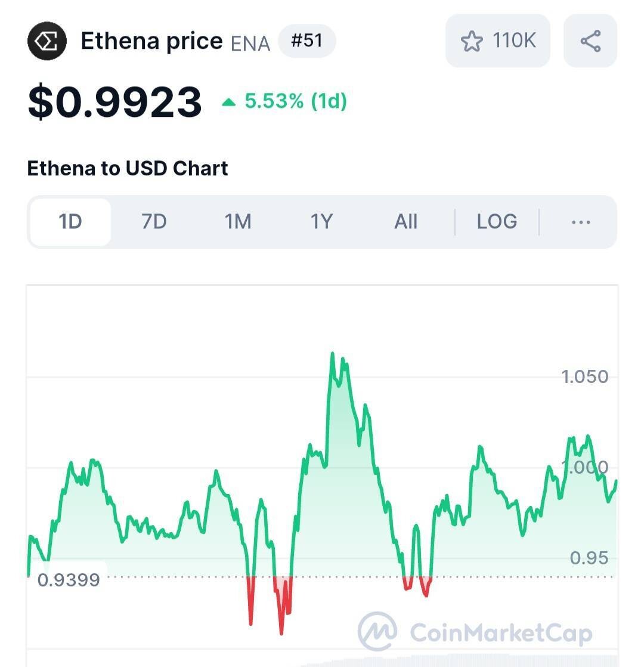Screen dimensions: 644x667
Task: Show the 1Y price chart
Action: (321, 222)
